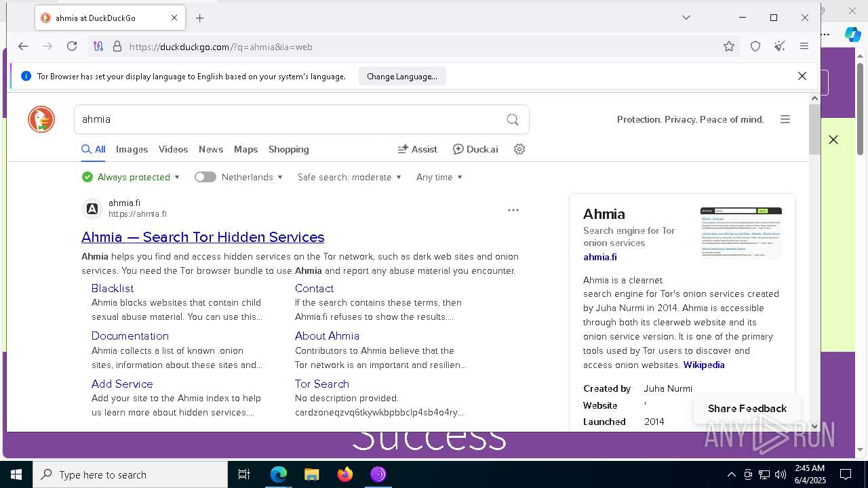Expand the Always protected dropdown
This screenshot has height=488, width=868.
point(131,177)
